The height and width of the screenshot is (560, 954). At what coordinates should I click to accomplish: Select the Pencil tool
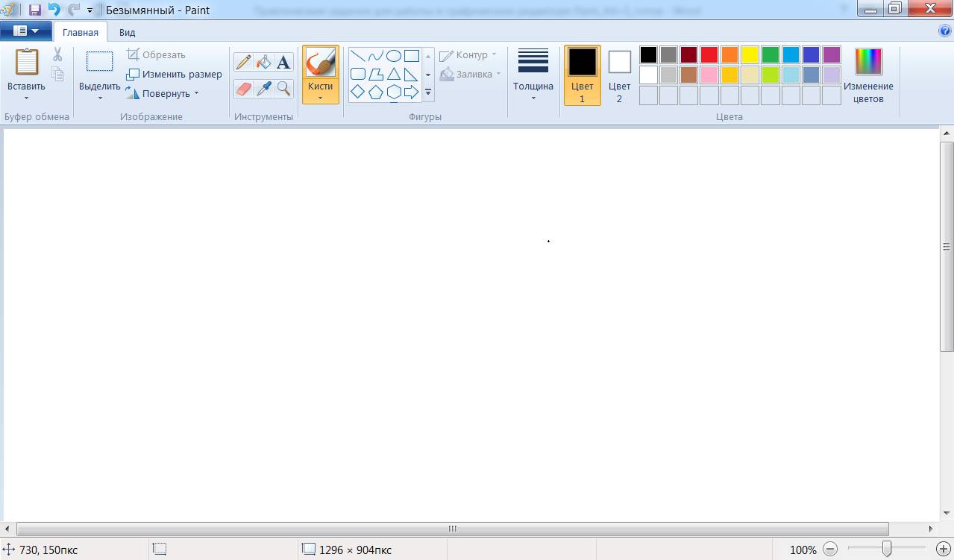243,63
